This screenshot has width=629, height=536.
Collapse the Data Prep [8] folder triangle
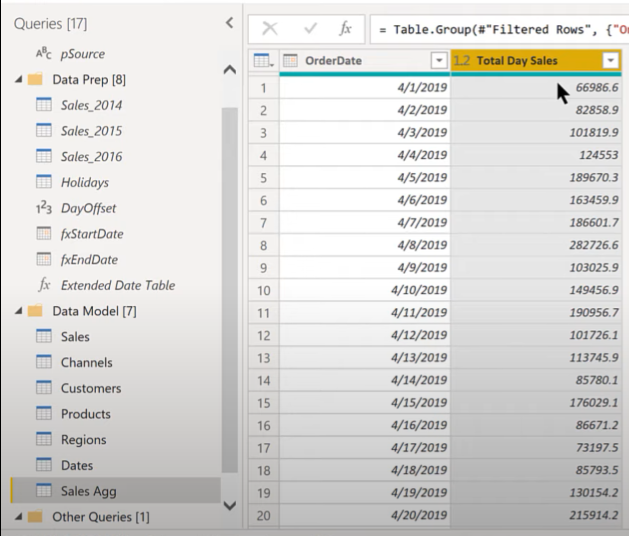(18, 79)
